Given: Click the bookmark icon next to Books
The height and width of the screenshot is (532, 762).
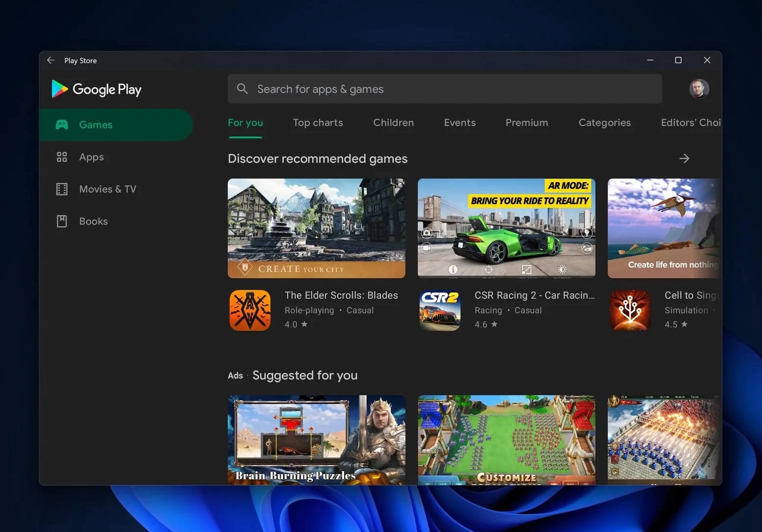Looking at the screenshot, I should click(x=62, y=221).
